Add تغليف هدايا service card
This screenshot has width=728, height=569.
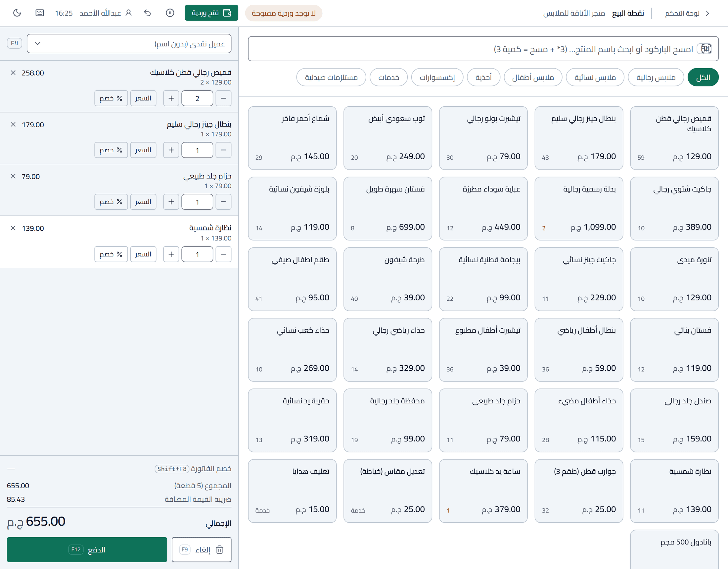(292, 491)
